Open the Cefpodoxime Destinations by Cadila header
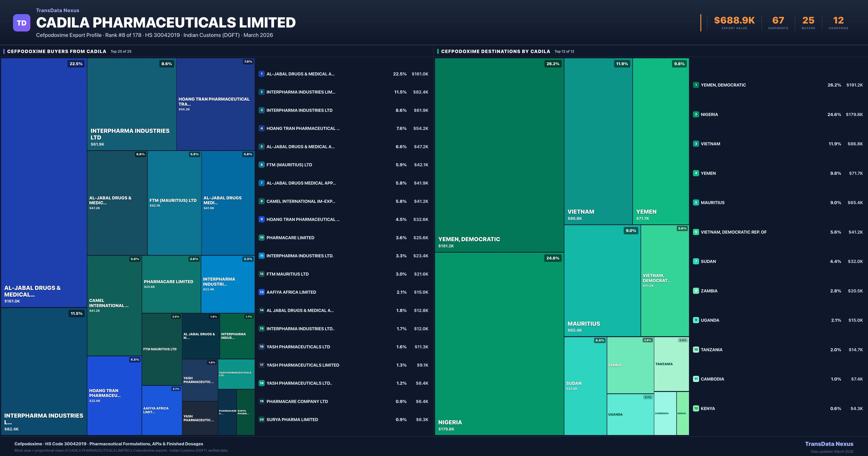This screenshot has width=868, height=456. point(495,51)
